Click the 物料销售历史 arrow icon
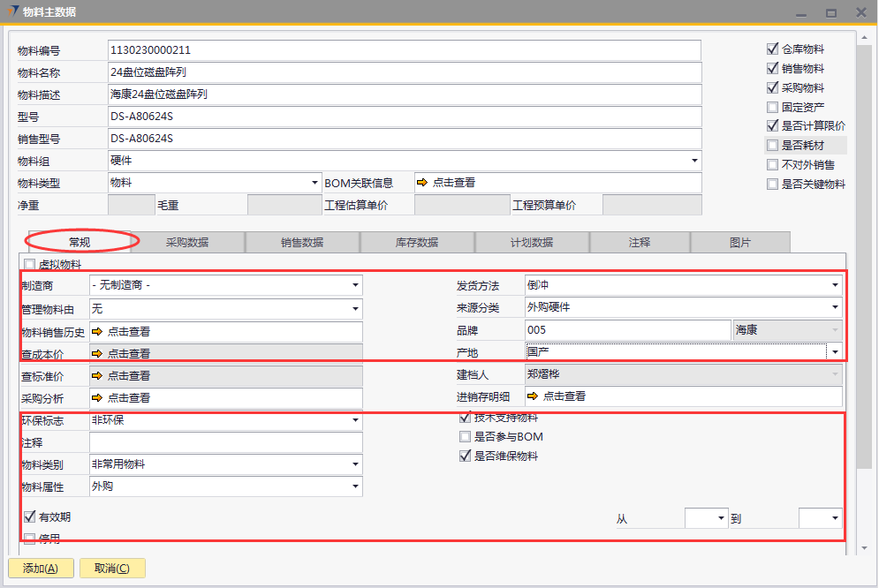The height and width of the screenshot is (588, 879). coord(98,332)
